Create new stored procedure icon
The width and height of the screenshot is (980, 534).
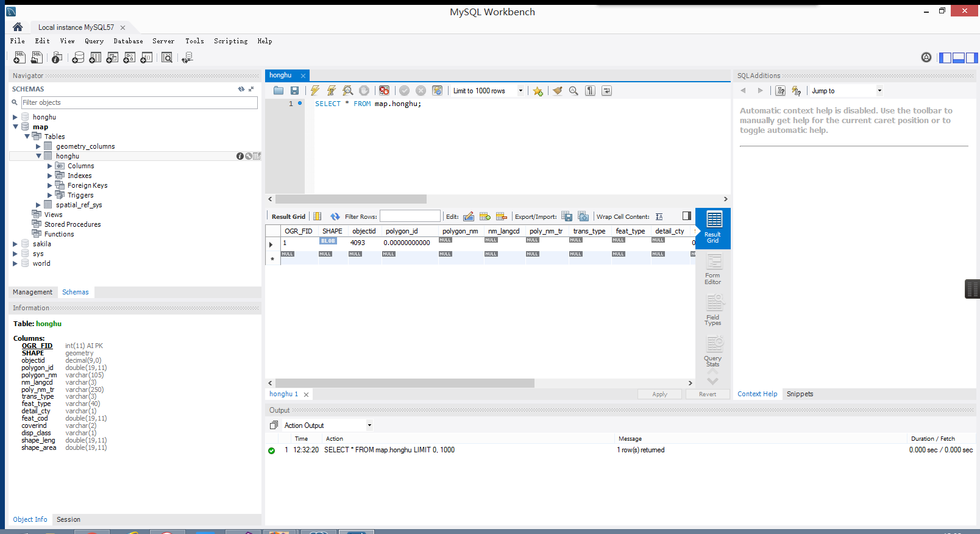coord(129,57)
